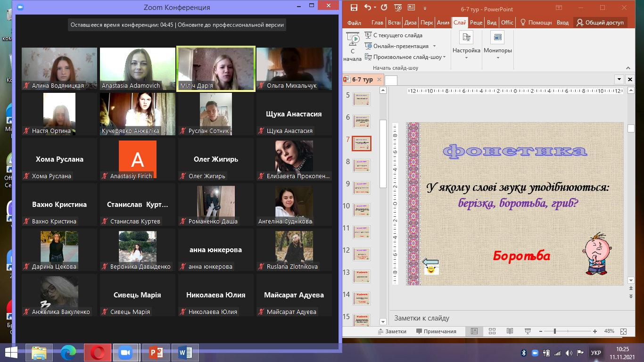The height and width of the screenshot is (362, 644).
Task: Click the Undo arrow in PowerPoint
Action: pyautogui.click(x=368, y=8)
